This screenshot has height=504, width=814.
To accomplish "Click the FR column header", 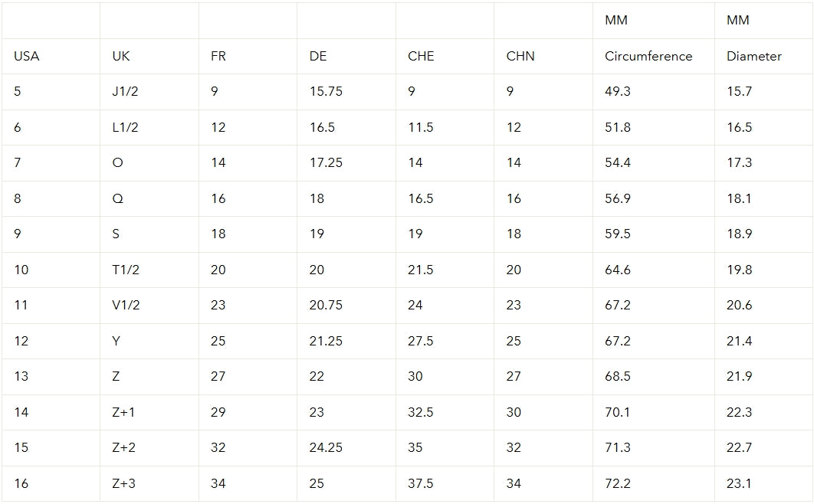I will [218, 56].
